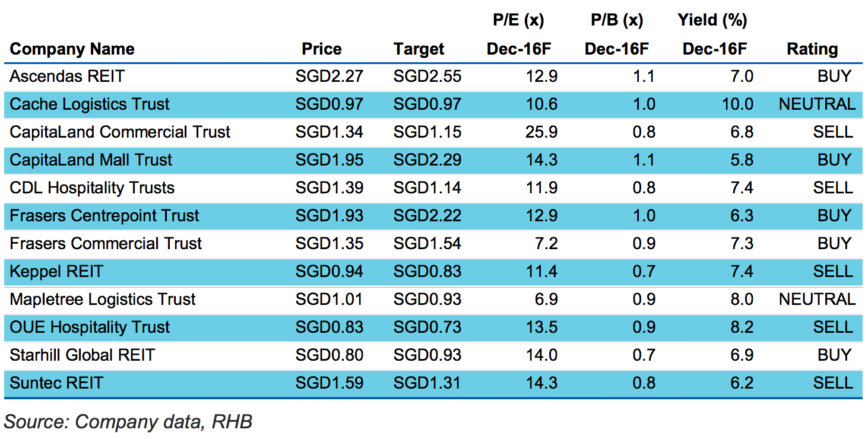Click Frasers Commercial Trust P/E value 7.2
This screenshot has width=868, height=439.
546,244
